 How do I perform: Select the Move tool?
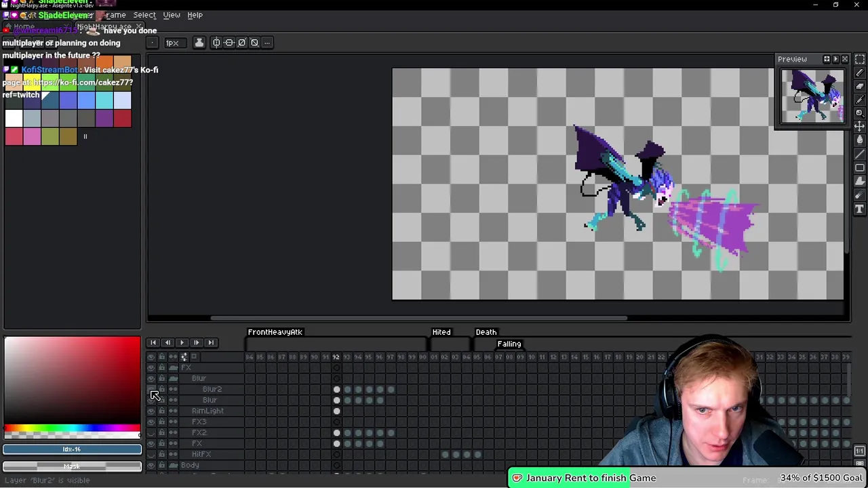tap(859, 127)
